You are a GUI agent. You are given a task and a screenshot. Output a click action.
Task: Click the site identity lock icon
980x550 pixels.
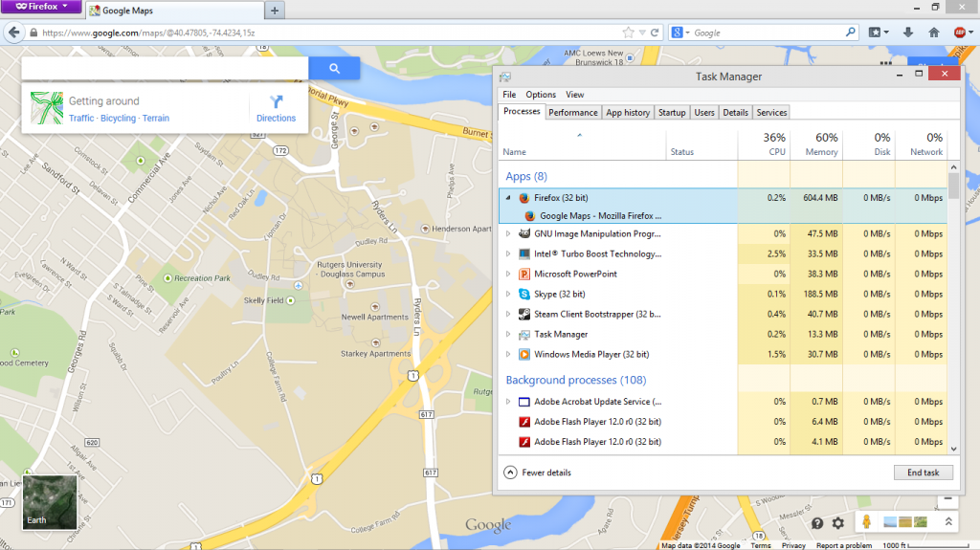(33, 33)
